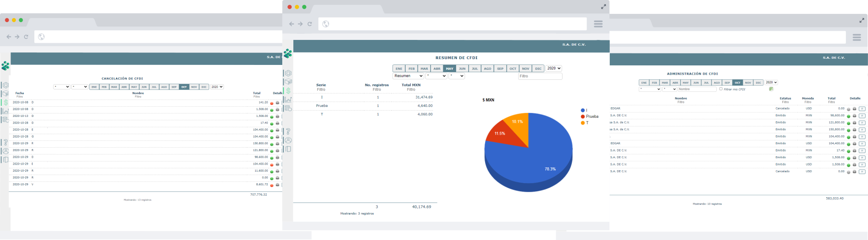Select NOV month tab in Administración de CFDI

click(748, 83)
